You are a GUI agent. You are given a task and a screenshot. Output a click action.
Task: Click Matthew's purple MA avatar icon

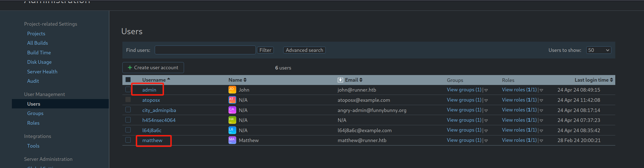pyautogui.click(x=232, y=140)
